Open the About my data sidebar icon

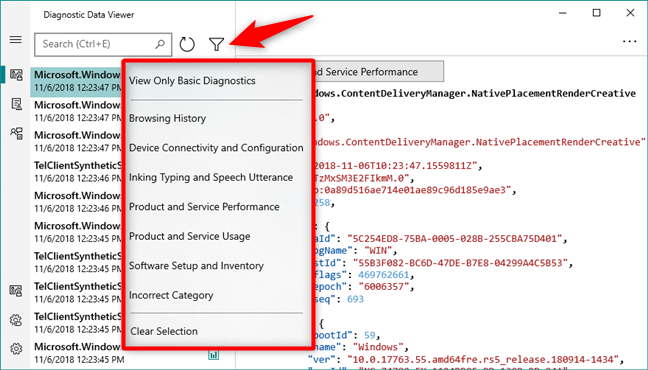click(x=16, y=134)
